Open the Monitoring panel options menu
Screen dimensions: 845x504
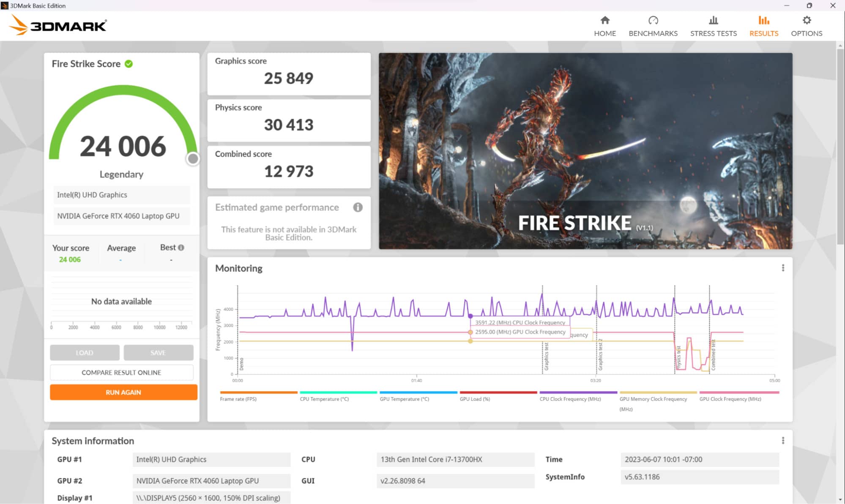783,268
